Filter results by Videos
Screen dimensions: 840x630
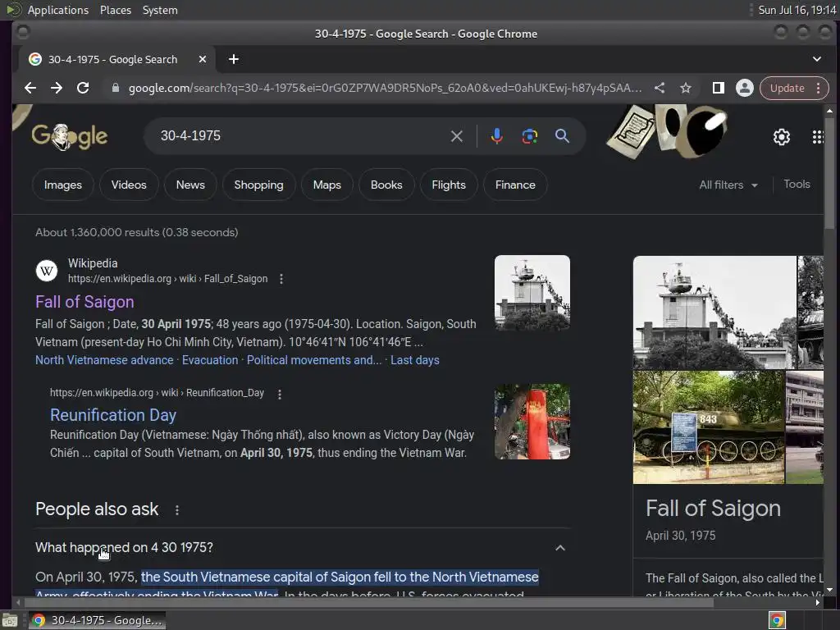click(x=129, y=185)
